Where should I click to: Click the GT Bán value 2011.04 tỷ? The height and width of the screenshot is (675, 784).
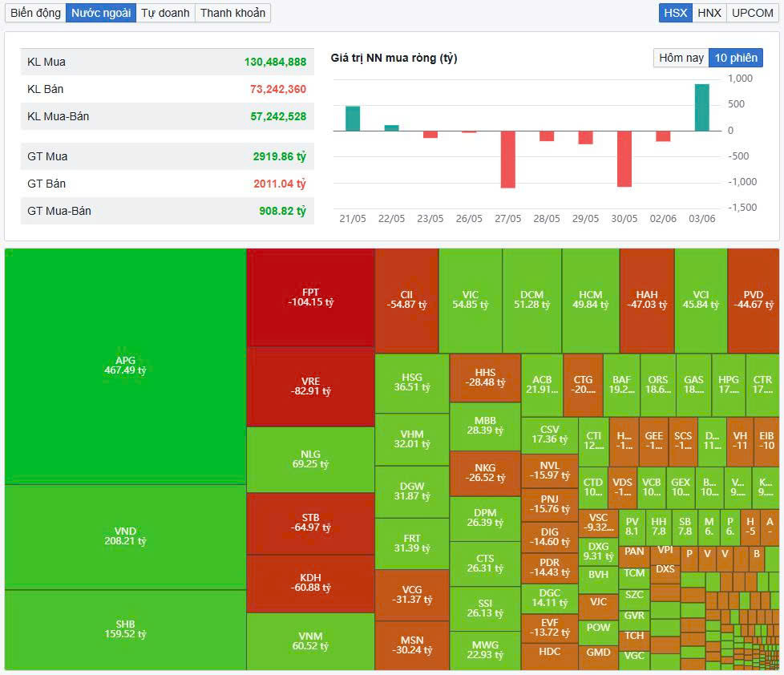280,184
